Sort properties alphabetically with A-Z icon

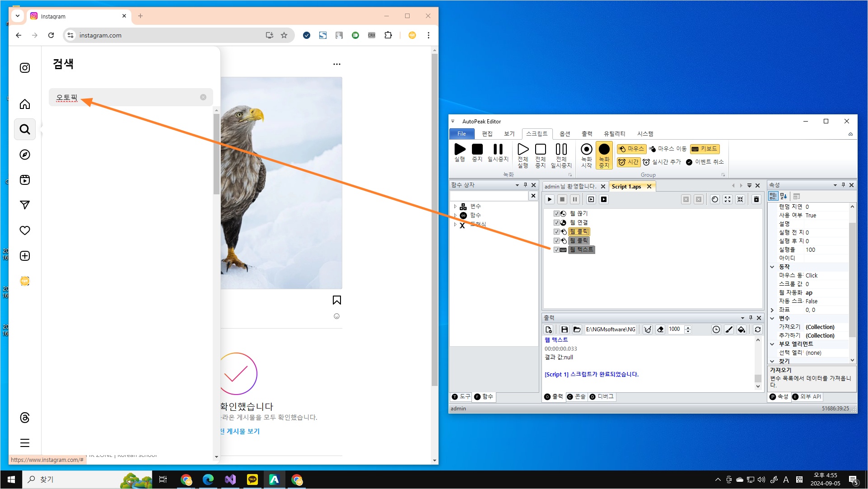pos(784,196)
